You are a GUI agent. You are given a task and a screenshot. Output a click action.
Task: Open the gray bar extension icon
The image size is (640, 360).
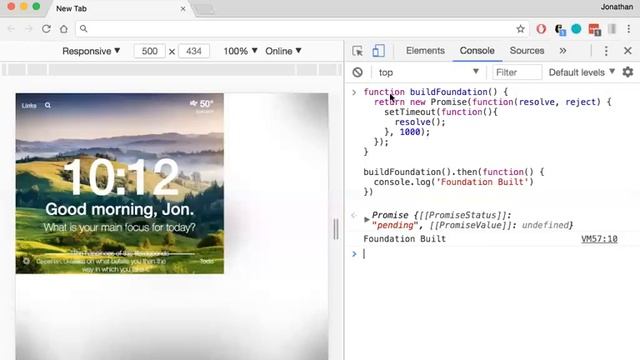(x=612, y=29)
